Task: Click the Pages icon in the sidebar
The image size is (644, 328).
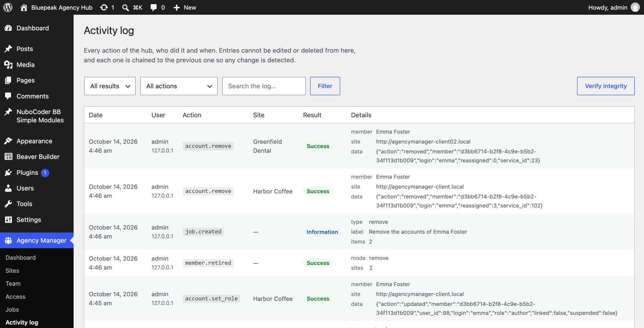Action: coord(8,81)
